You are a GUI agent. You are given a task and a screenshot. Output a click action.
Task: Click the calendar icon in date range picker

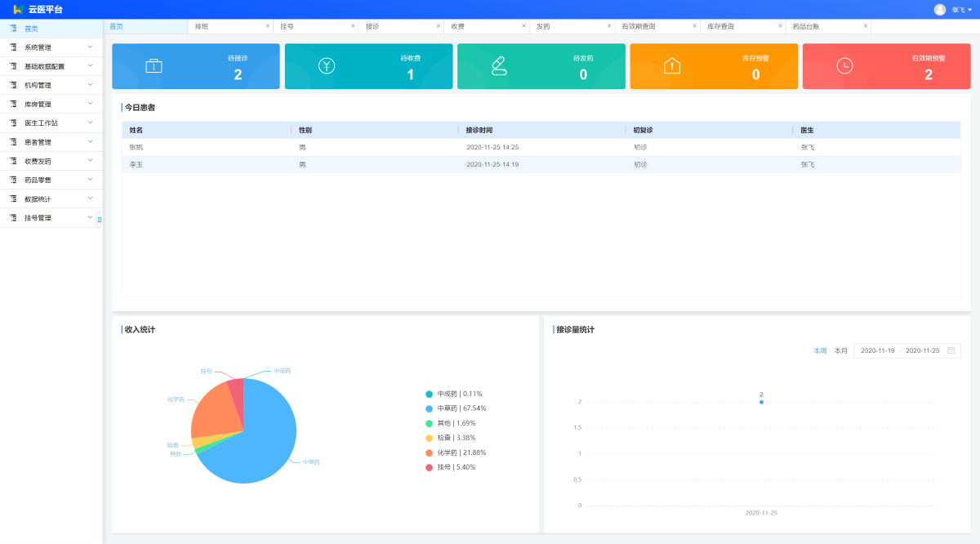click(951, 350)
